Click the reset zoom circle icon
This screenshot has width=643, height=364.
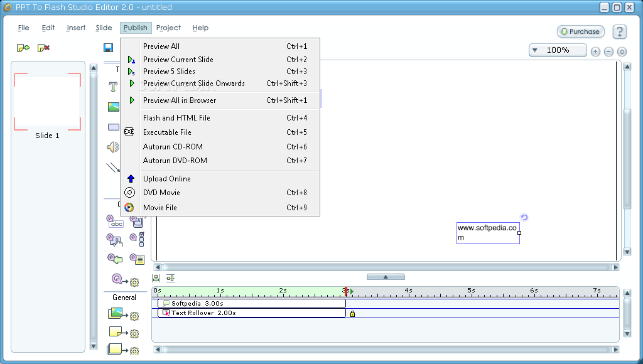[622, 51]
